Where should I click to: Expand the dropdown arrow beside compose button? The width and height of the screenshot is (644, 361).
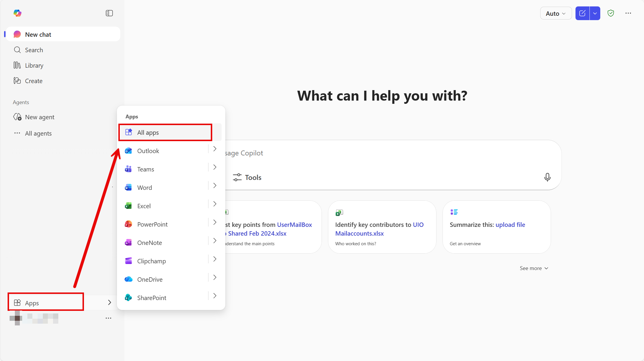595,13
